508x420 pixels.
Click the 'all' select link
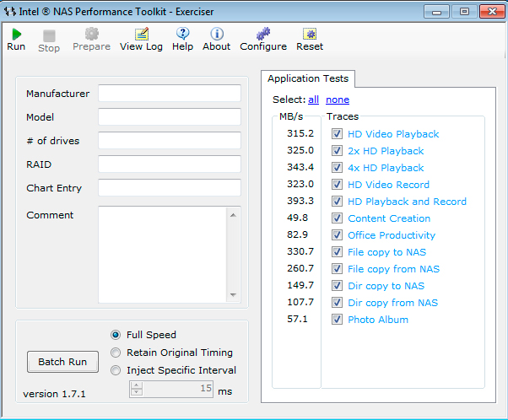[x=313, y=100]
